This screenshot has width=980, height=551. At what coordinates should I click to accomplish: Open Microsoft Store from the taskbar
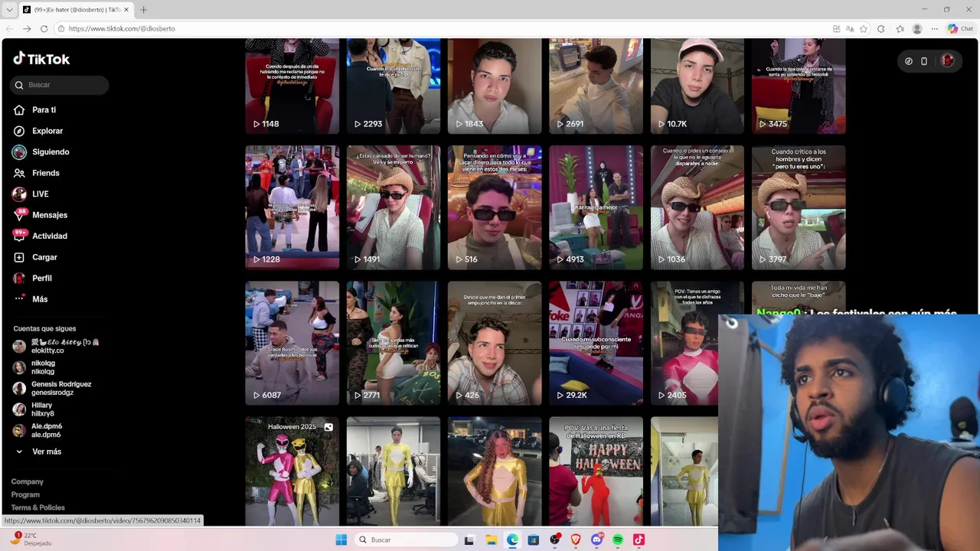[x=534, y=540]
